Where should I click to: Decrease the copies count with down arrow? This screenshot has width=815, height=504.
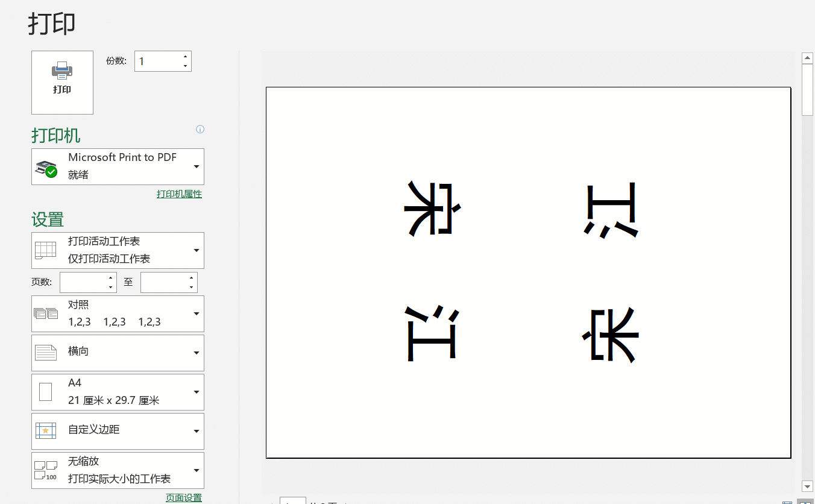[185, 66]
